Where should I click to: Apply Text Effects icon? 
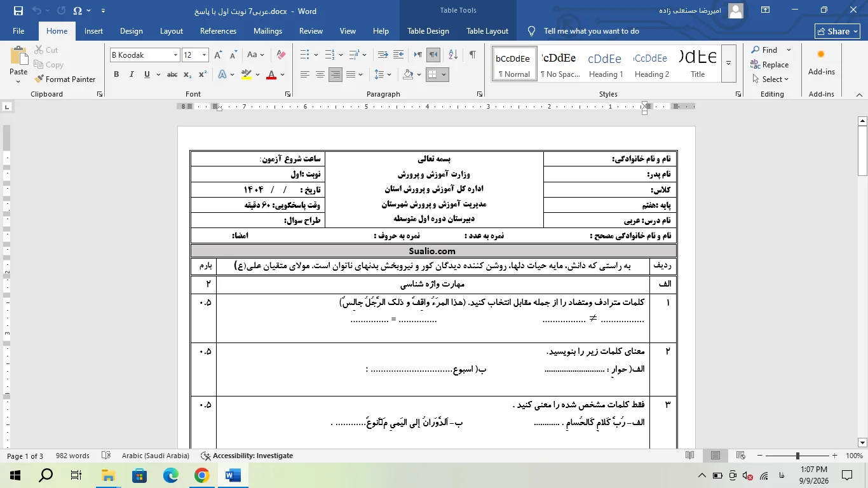tap(222, 74)
